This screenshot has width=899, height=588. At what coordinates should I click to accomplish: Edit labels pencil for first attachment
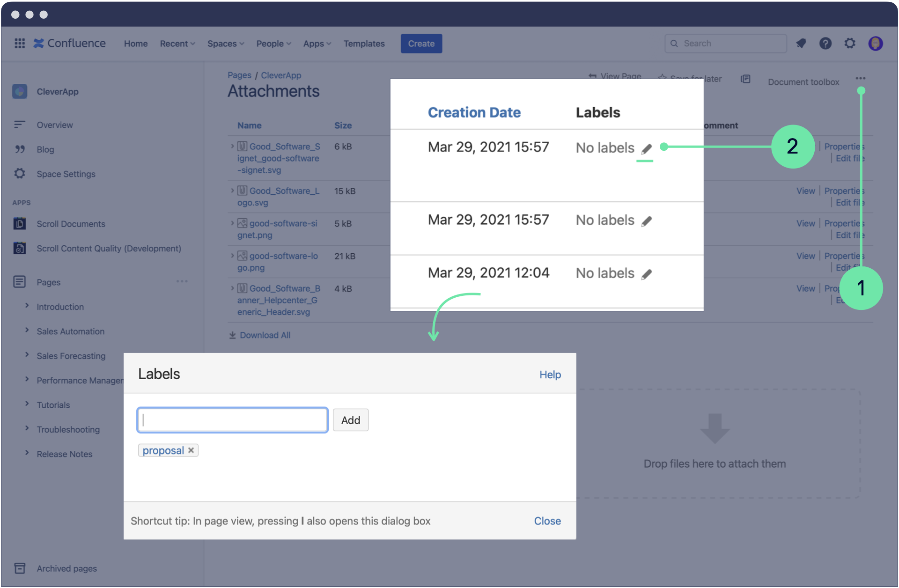coord(646,149)
